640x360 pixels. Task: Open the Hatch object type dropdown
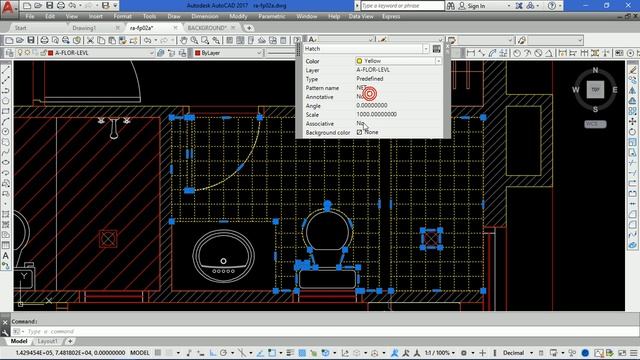pyautogui.click(x=426, y=49)
